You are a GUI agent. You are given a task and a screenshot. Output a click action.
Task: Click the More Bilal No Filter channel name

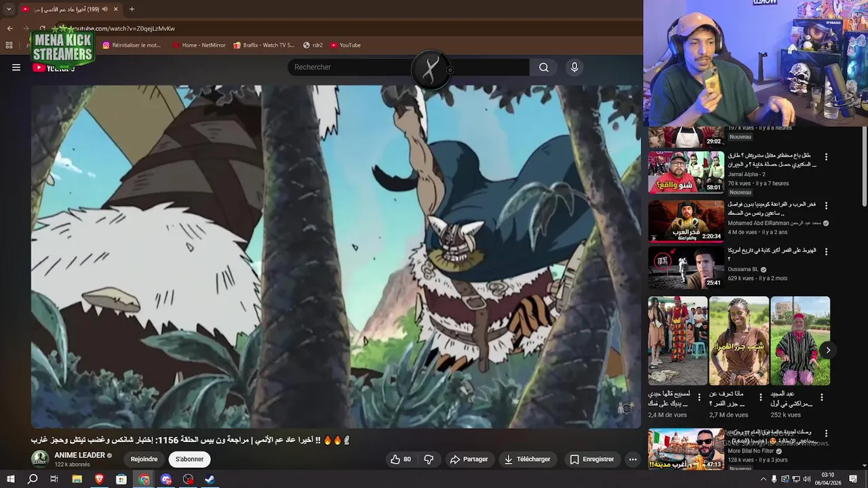(751, 451)
